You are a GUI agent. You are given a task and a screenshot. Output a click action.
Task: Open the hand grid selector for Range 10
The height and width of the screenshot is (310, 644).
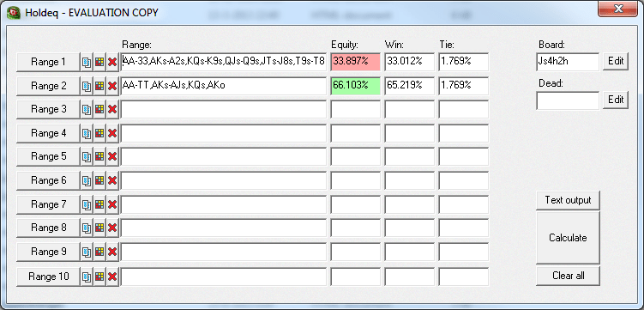click(x=99, y=277)
